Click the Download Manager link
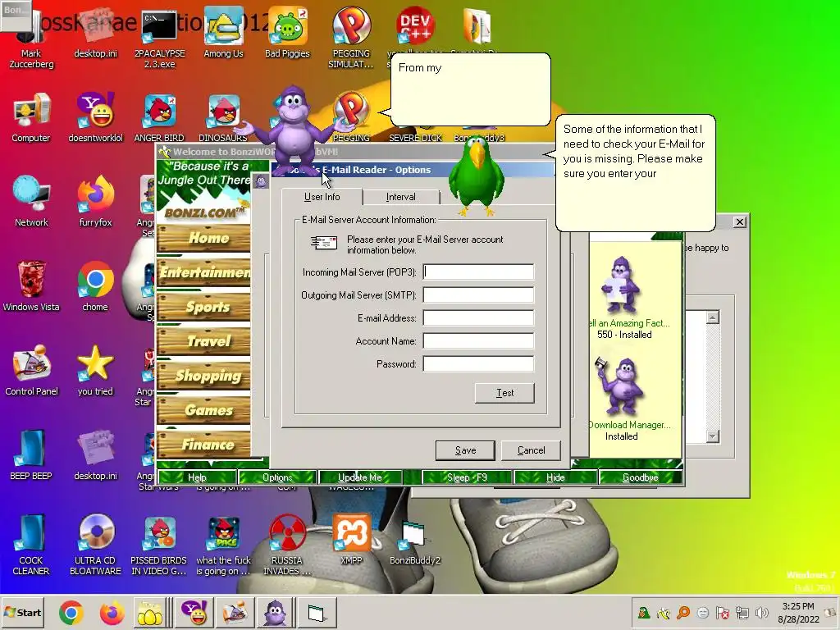840x630 pixels. [629, 425]
